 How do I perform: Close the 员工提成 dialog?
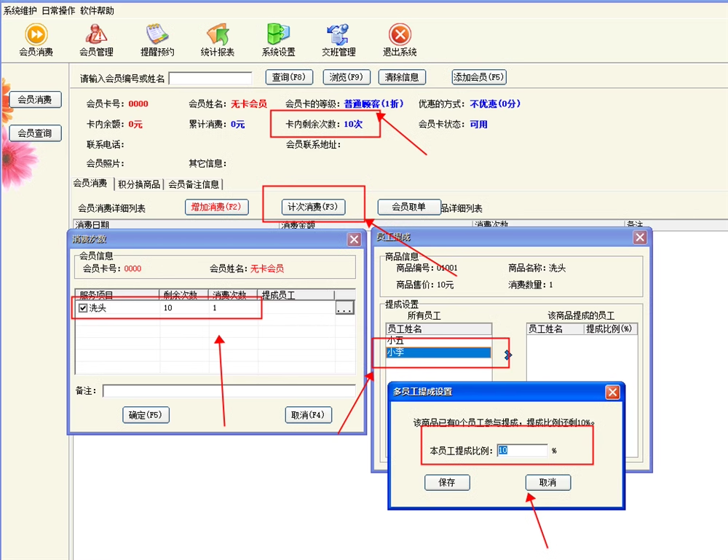pyautogui.click(x=640, y=237)
